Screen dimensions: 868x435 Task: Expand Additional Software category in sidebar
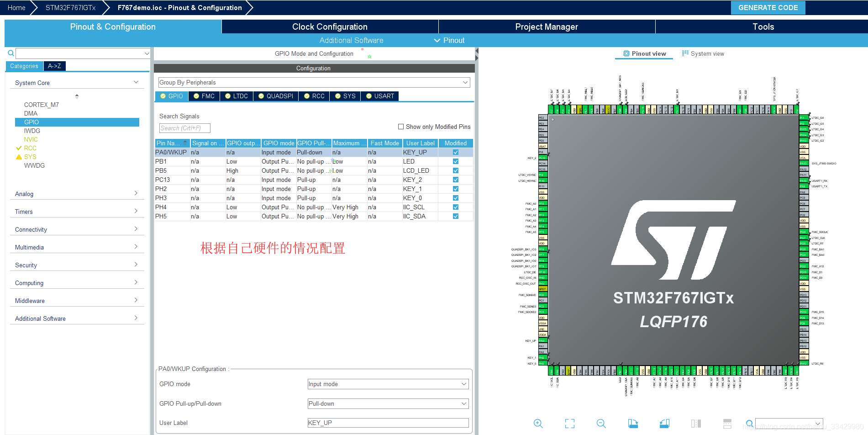(136, 318)
